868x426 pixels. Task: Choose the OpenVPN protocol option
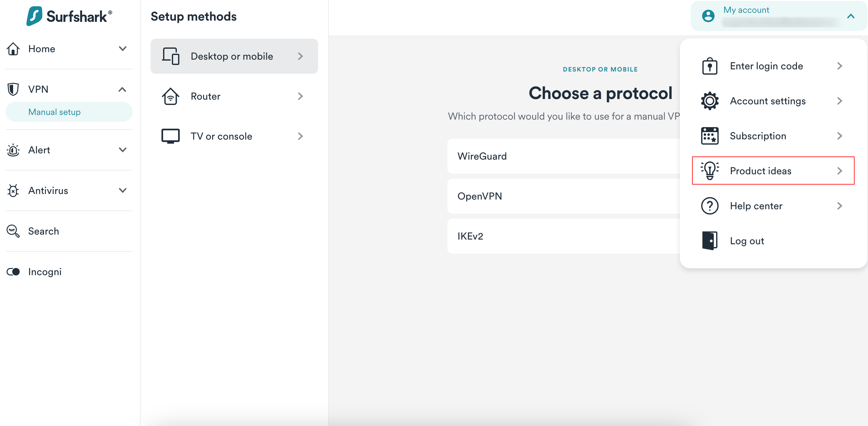tap(564, 196)
